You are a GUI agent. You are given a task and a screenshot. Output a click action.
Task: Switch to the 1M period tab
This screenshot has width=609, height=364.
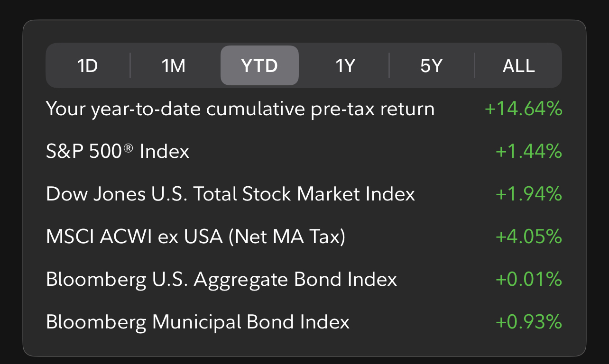(174, 66)
